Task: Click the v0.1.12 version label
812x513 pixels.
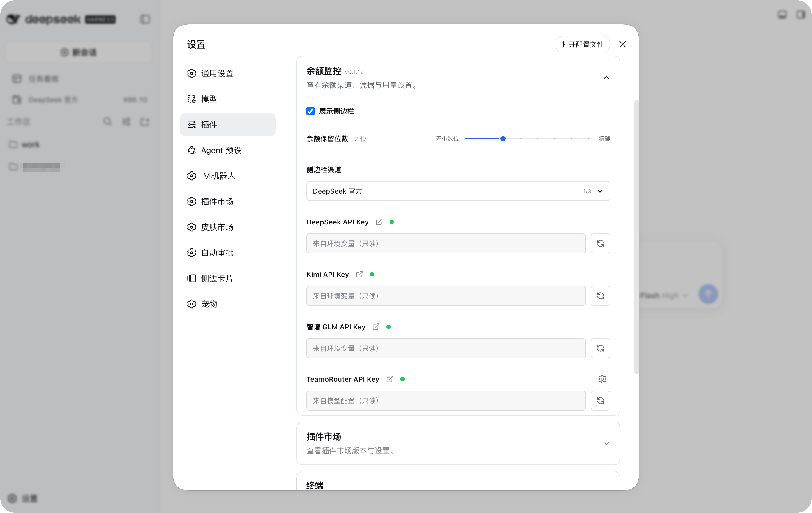Action: [354, 72]
